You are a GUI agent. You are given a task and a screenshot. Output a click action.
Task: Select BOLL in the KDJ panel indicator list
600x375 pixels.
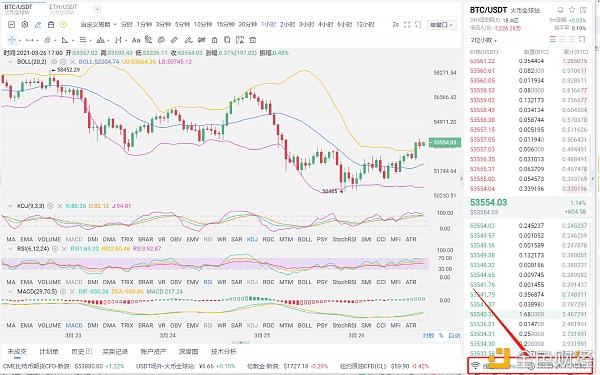point(305,240)
